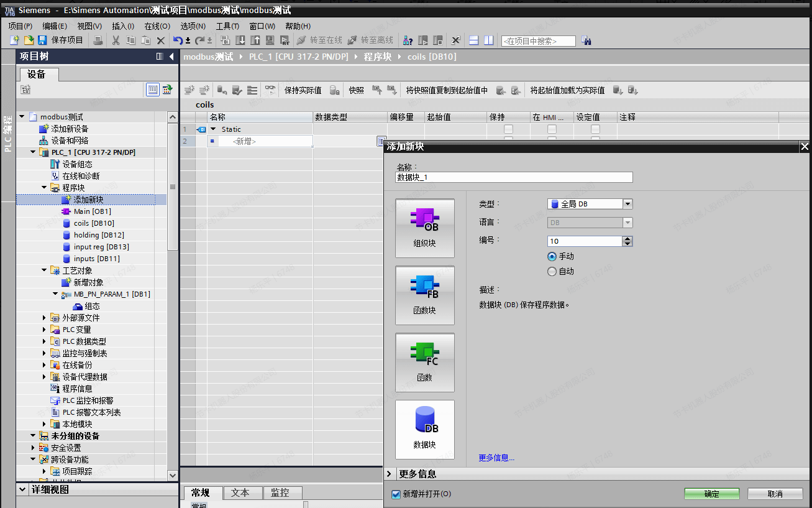This screenshot has width=812, height=508.
Task: Click the 编号 number stepper arrows
Action: point(627,241)
